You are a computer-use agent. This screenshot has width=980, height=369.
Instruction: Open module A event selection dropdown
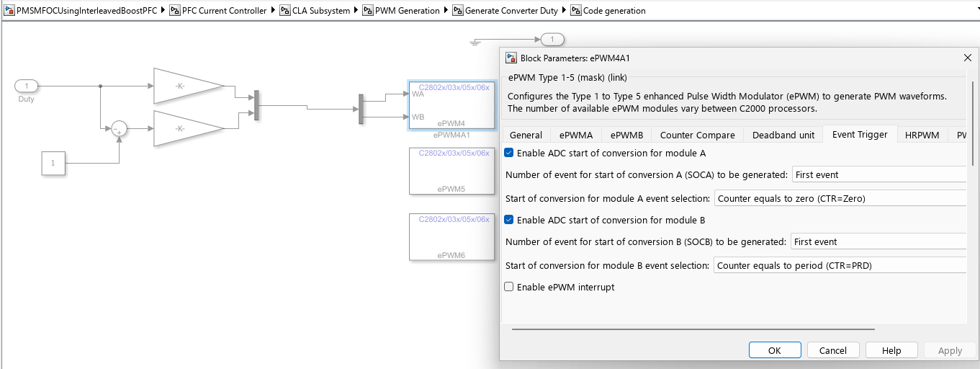(x=840, y=198)
